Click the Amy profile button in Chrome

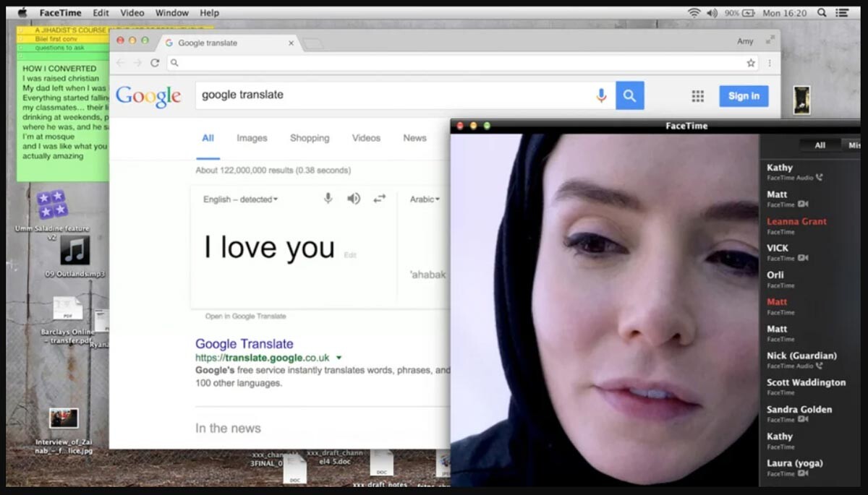coord(745,42)
